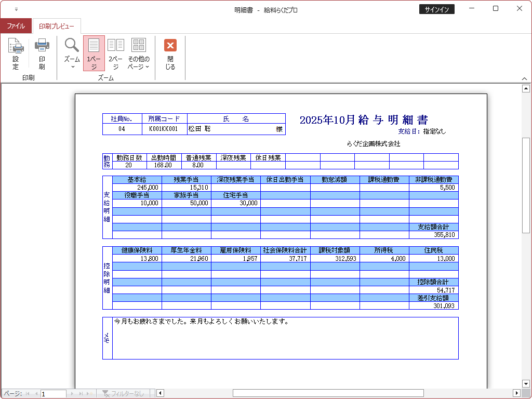Viewport: 532px width, 399px height.
Task: Collapse the ribbon with the chevron
Action: (524, 78)
